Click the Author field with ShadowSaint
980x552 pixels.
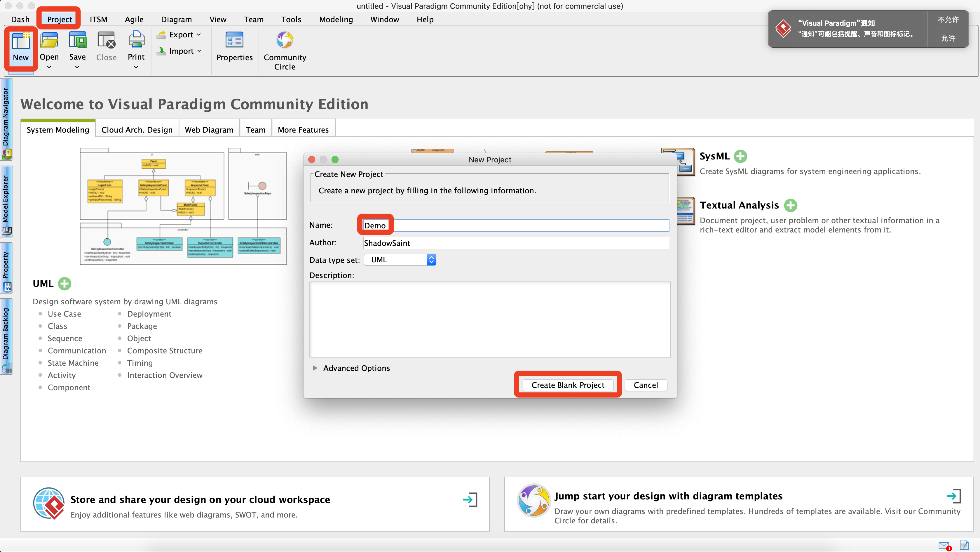516,243
